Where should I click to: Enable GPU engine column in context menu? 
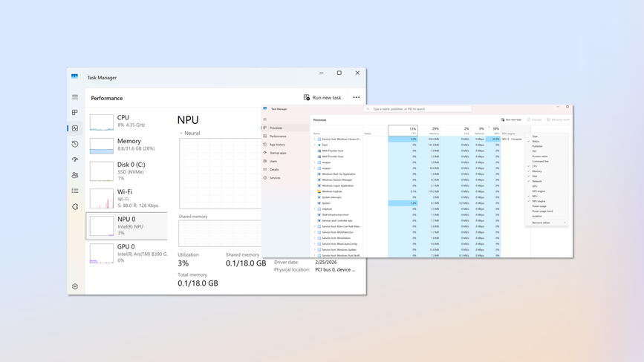(x=547, y=191)
